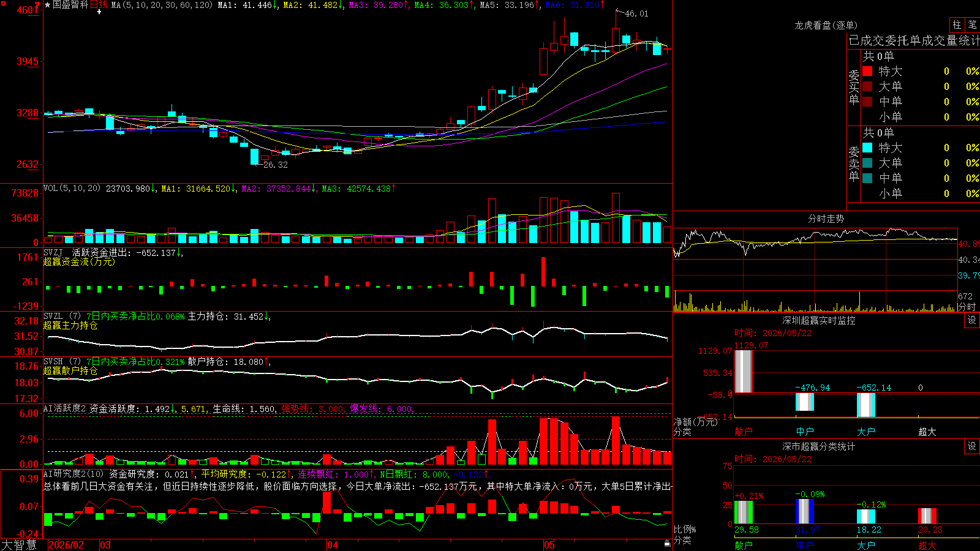Switch order view to 柱 (bar) mode
Viewport: 980px width, 551px height.
(957, 24)
